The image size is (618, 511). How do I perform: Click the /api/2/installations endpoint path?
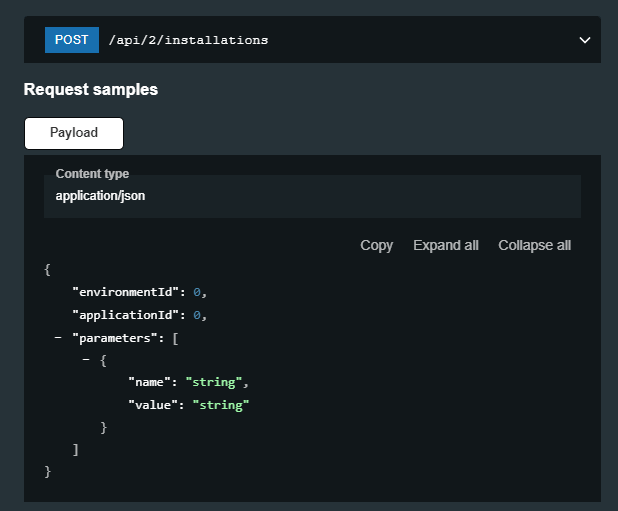[x=188, y=41]
